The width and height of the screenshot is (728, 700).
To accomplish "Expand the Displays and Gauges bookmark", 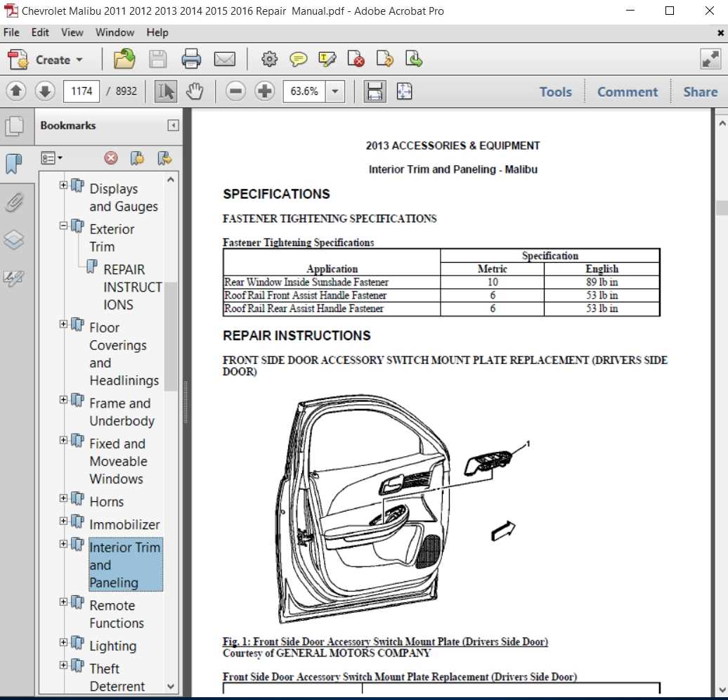I will pyautogui.click(x=64, y=186).
